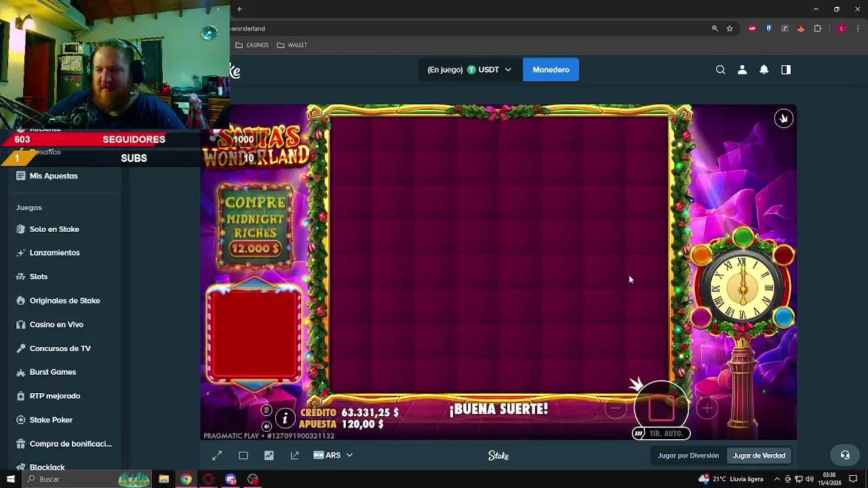Switch to Jugar por Diversión mode

[687, 455]
